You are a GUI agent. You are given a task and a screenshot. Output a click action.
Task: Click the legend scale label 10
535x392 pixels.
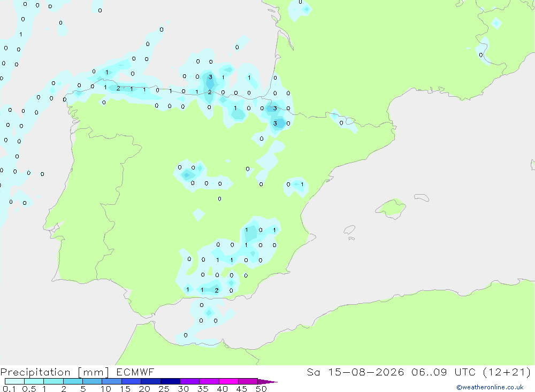(105, 389)
